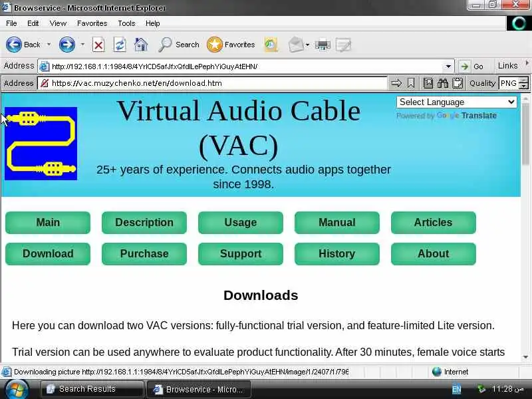
Task: Click the insecure lock icon in inner address bar
Action: pyautogui.click(x=45, y=83)
